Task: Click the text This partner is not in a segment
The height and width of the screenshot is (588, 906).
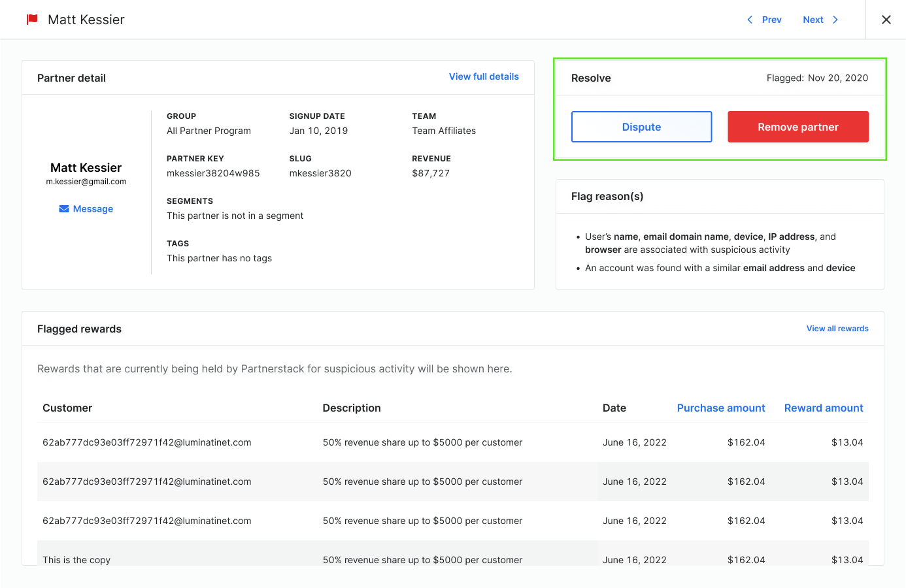Action: pos(235,216)
